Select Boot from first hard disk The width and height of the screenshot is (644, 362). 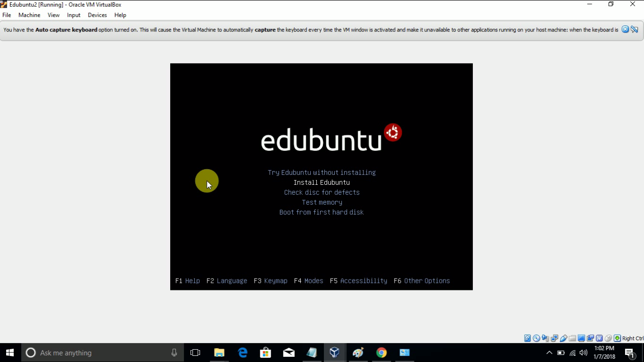(x=322, y=212)
